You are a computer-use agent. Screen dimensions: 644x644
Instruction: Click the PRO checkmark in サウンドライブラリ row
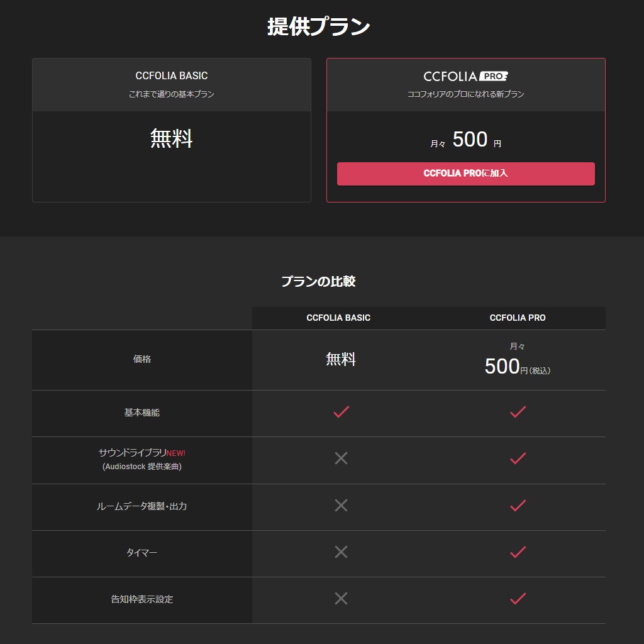(518, 458)
